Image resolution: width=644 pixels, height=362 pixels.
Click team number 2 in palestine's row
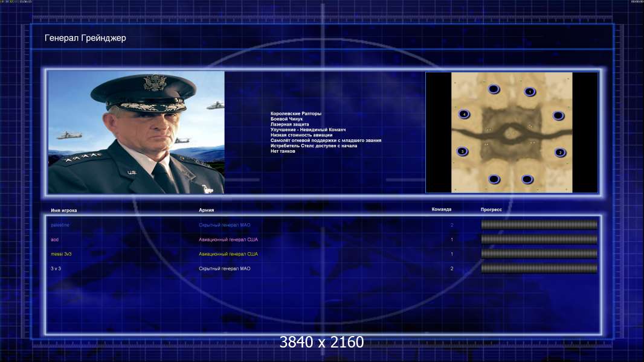tap(452, 225)
